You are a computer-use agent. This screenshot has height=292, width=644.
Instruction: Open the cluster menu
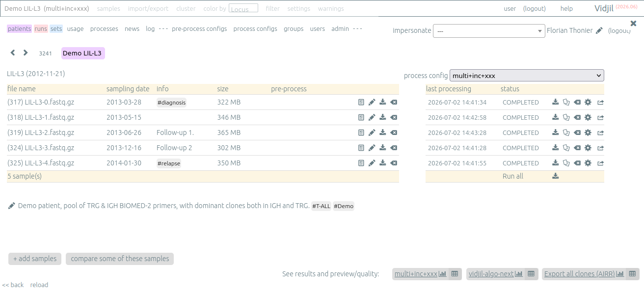(186, 9)
